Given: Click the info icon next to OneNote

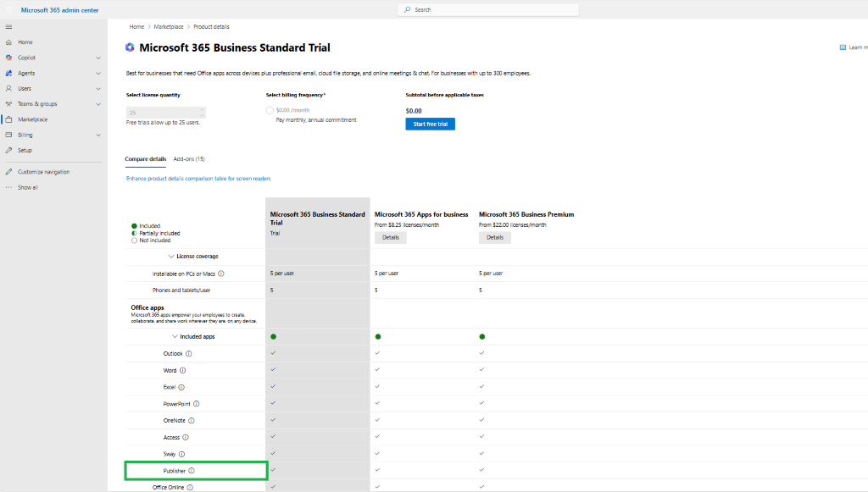Looking at the screenshot, I should click(191, 421).
